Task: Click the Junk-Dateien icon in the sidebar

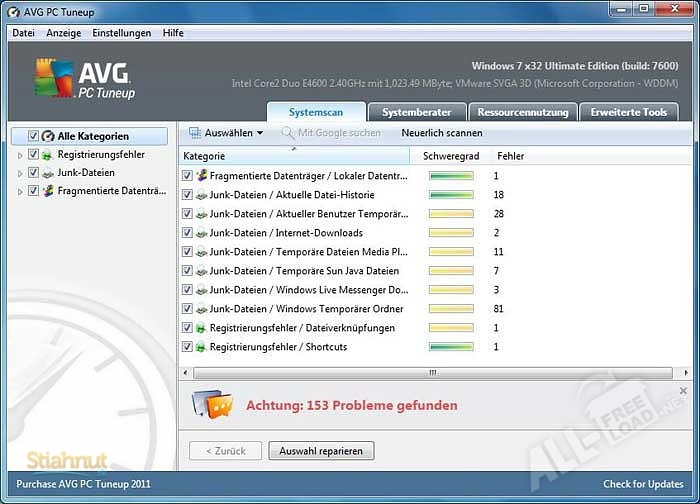Action: (x=48, y=173)
